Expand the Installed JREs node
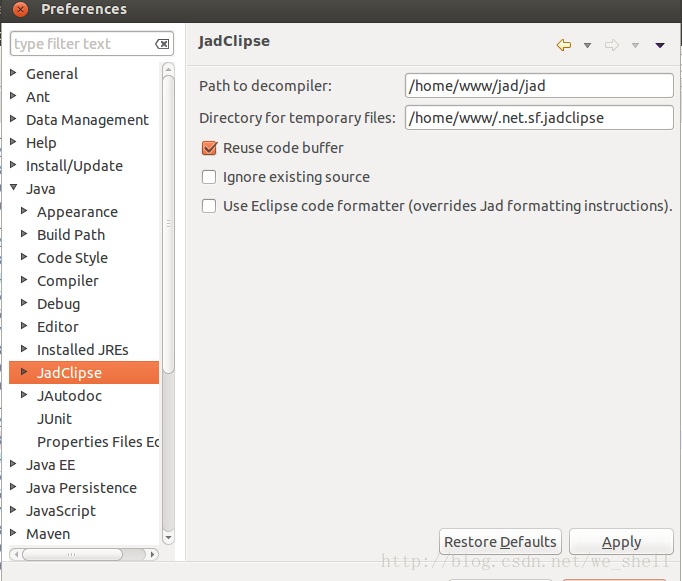 (x=24, y=349)
